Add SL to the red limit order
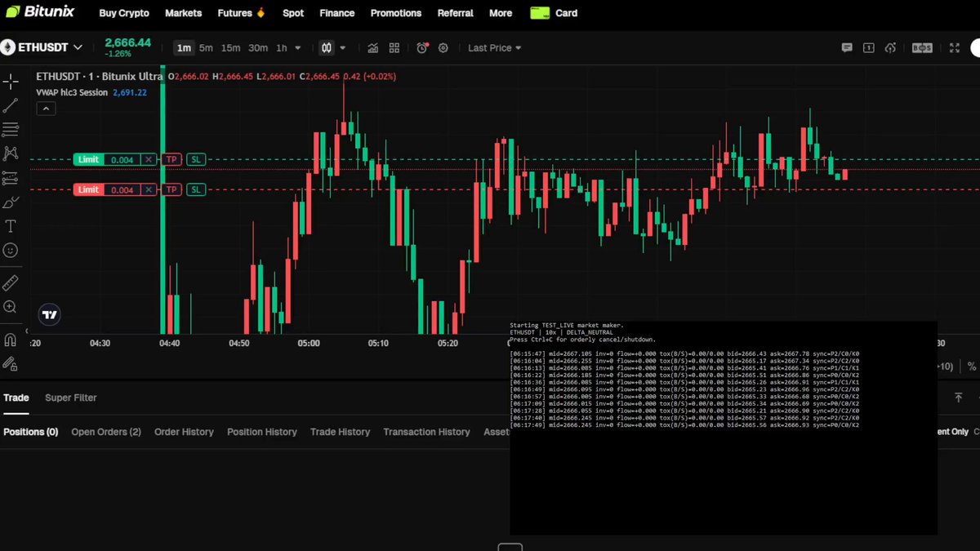980x551 pixels. click(x=195, y=189)
